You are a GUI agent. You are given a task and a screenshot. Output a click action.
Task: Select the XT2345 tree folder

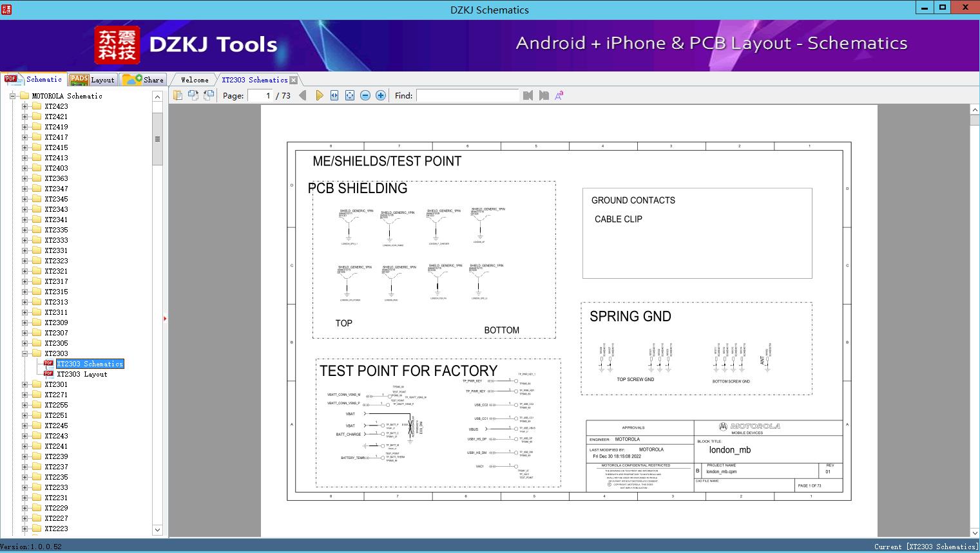56,199
